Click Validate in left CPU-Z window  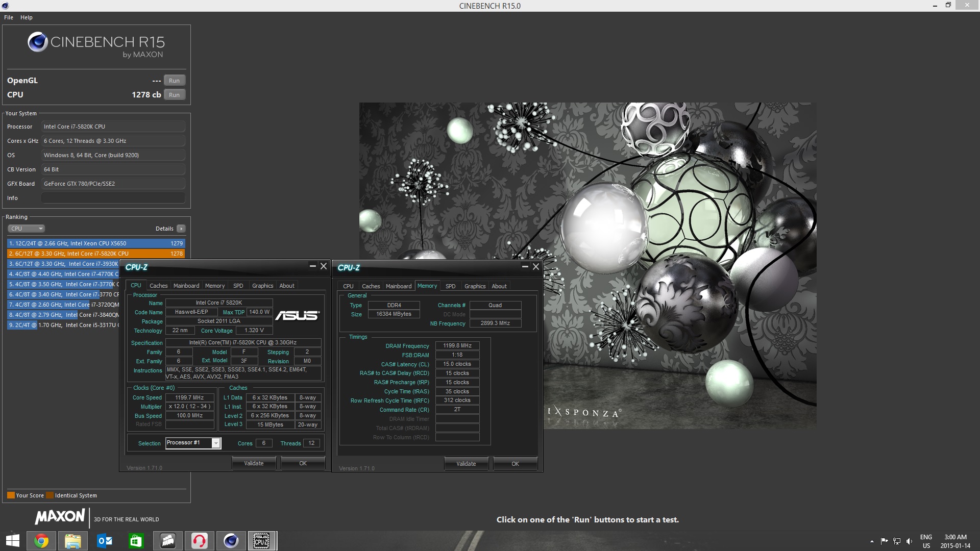(x=254, y=463)
